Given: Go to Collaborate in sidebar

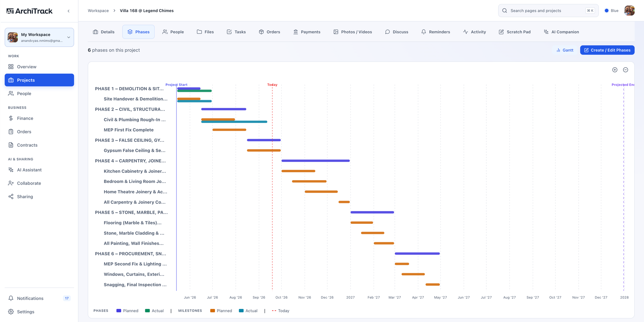Looking at the screenshot, I should click(39, 183).
